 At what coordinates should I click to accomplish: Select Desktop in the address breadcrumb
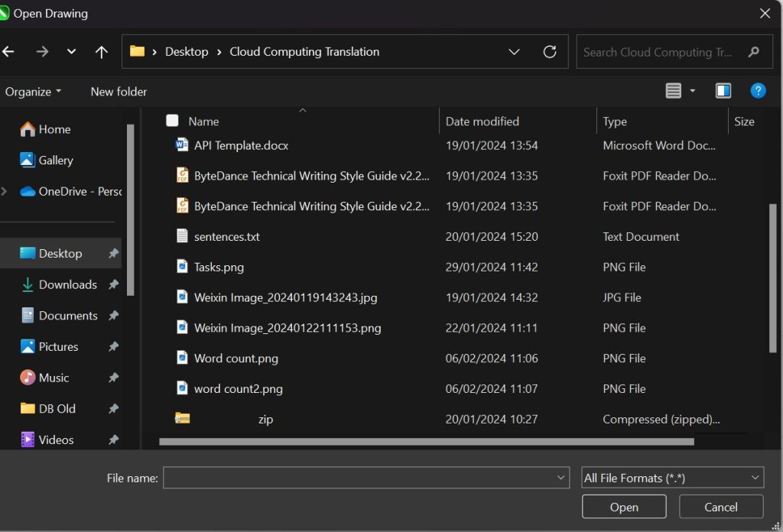tap(187, 51)
